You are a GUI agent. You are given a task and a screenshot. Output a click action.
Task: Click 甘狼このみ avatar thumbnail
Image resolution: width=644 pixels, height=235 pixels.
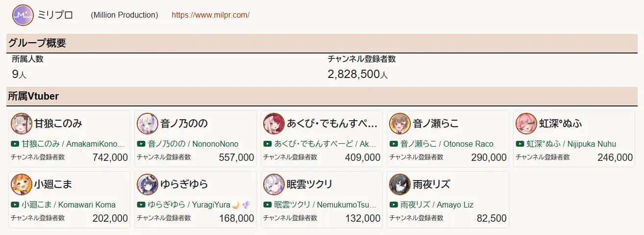click(x=21, y=124)
